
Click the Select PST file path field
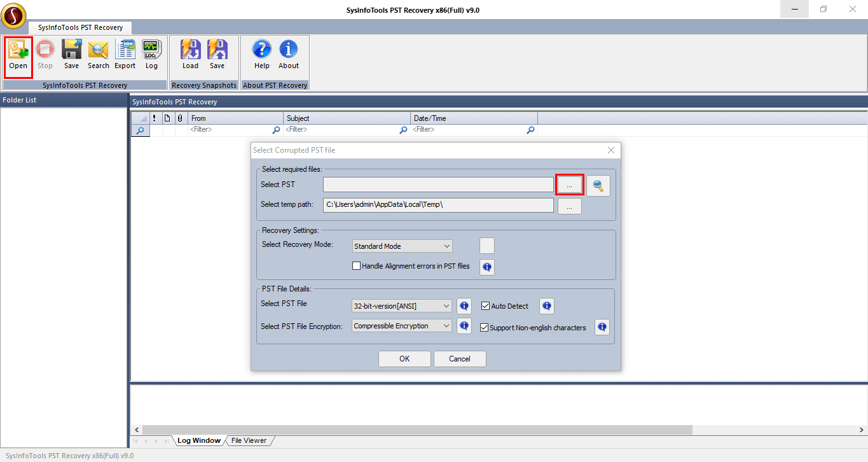438,185
